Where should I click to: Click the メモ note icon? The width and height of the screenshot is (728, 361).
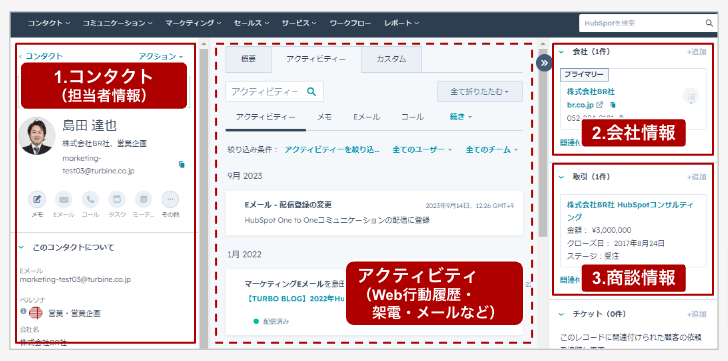pos(37,200)
